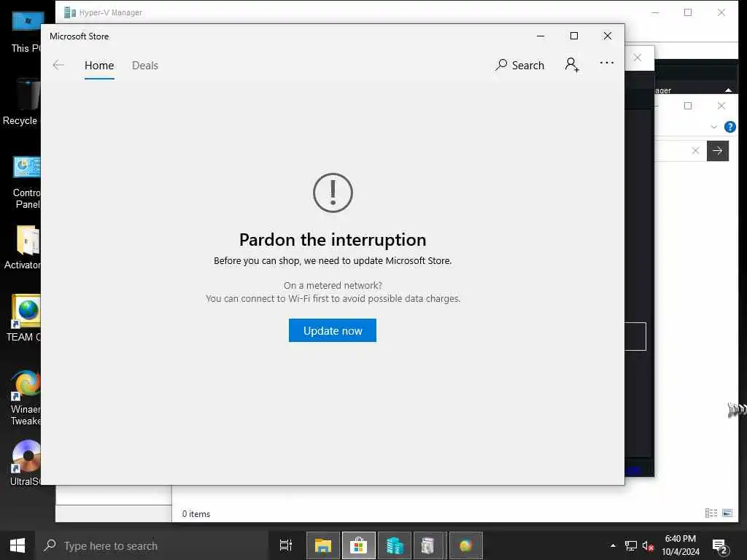Open the This PC desktop icon

coord(26,31)
